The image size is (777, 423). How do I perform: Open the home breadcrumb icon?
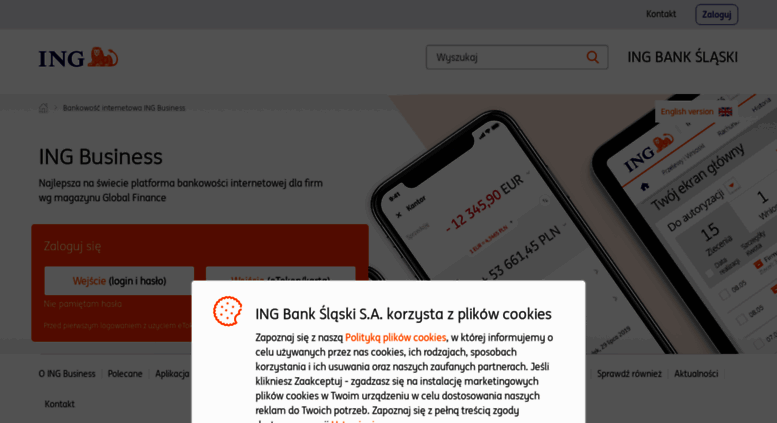[44, 108]
